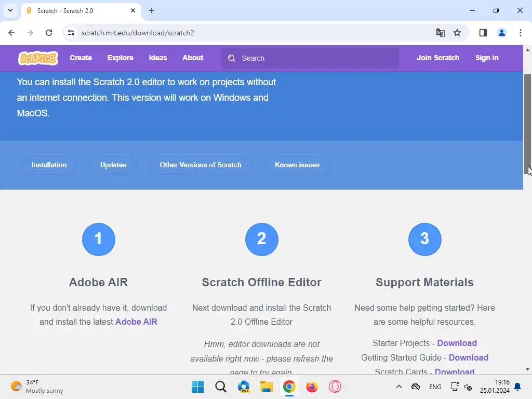Close the Scratch 2.0 tab
This screenshot has height=399, width=532.
[133, 10]
